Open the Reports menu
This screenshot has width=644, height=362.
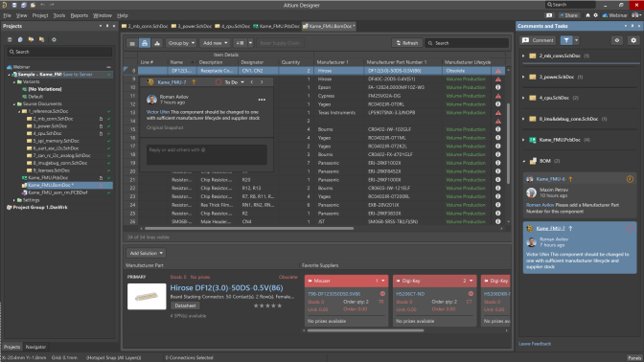coord(80,15)
